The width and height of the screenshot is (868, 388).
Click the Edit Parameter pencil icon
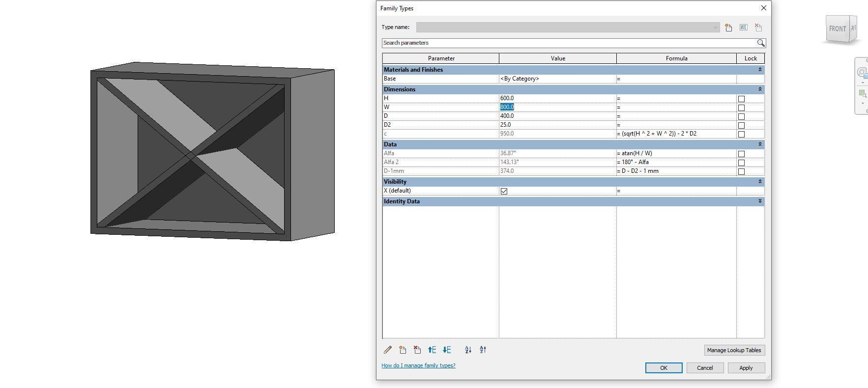pyautogui.click(x=388, y=350)
